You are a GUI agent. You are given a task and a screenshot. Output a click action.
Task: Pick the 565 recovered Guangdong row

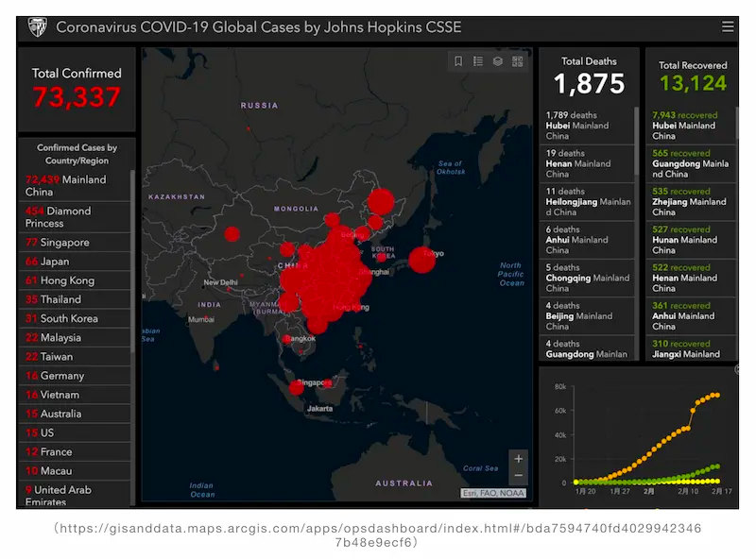pos(691,164)
